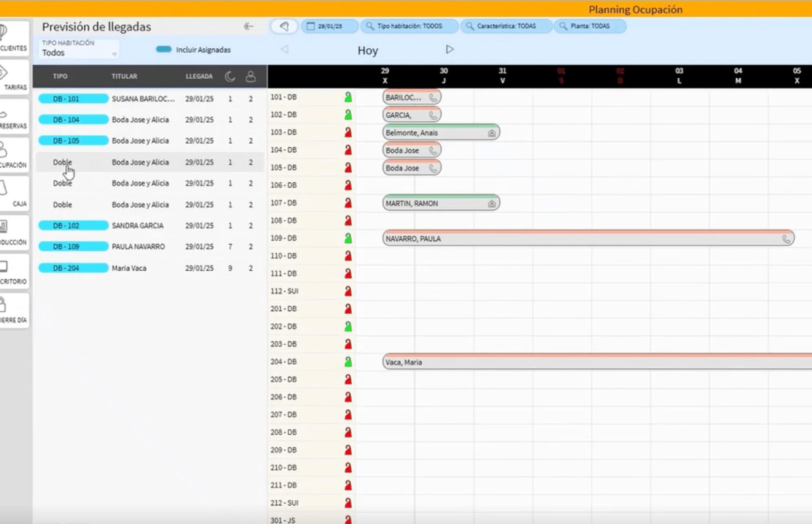Select the 30 J day column header
The image size is (812, 524).
coord(444,76)
